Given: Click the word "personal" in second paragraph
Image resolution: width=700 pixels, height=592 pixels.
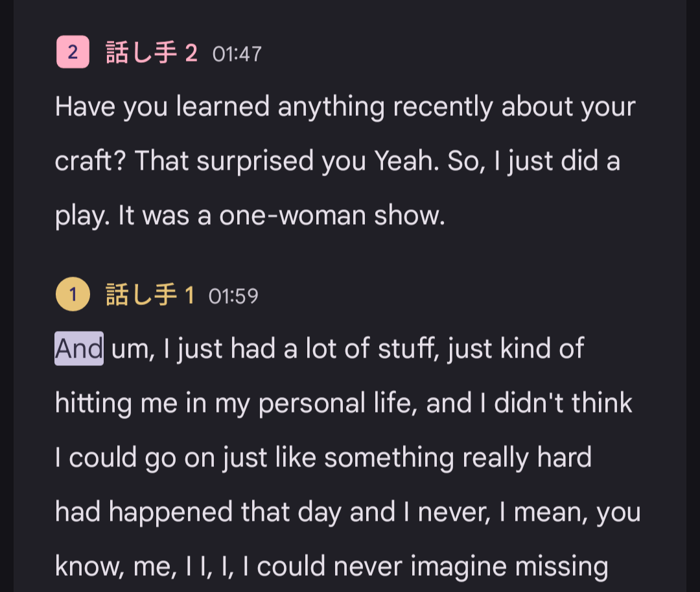Looking at the screenshot, I should pyautogui.click(x=312, y=404).
